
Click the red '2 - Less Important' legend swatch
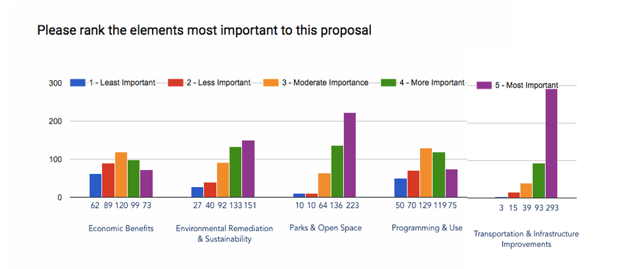coord(175,83)
